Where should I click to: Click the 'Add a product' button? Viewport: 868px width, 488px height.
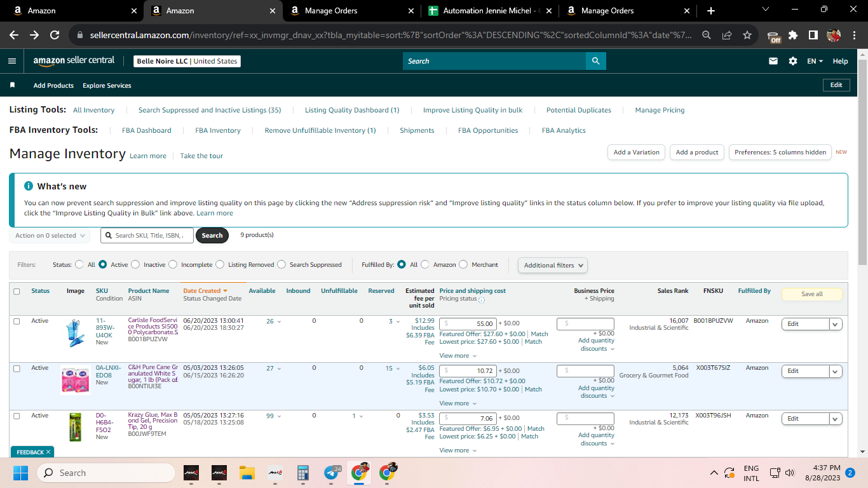coord(697,152)
